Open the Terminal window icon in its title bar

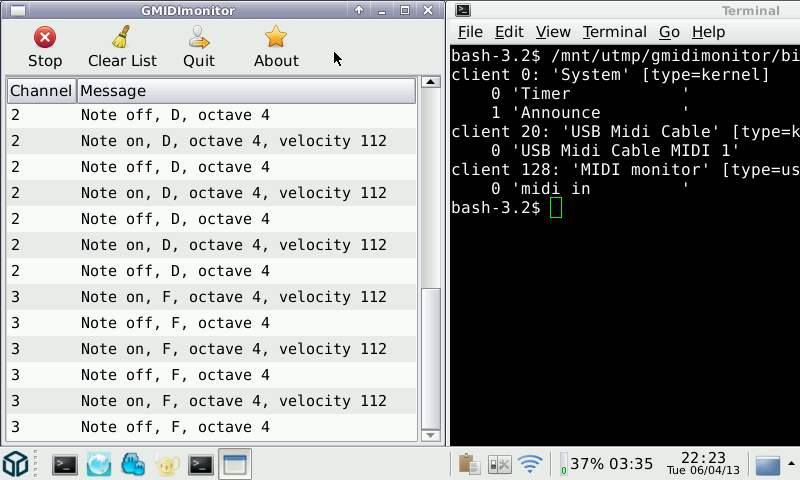[463, 10]
